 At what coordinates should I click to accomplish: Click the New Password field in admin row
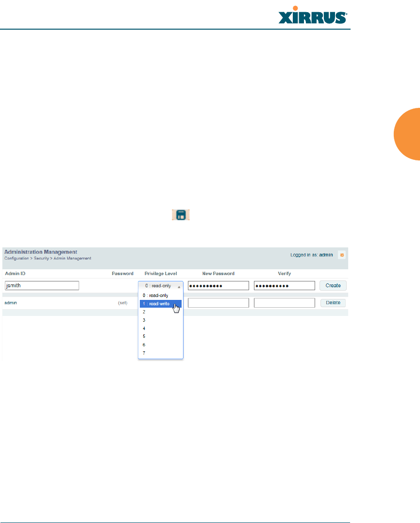218,303
